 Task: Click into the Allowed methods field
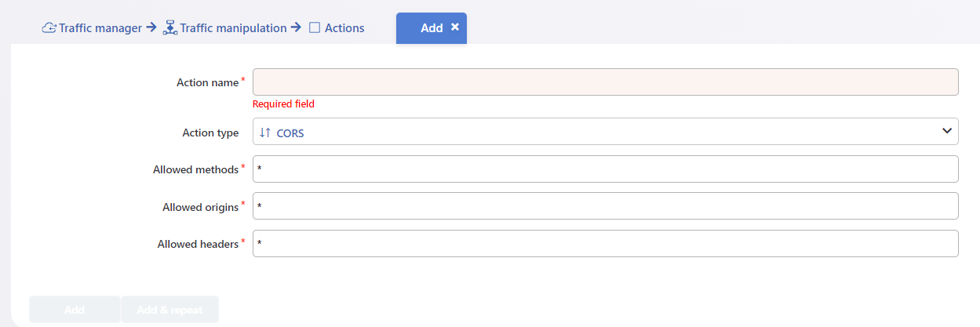coord(606,169)
